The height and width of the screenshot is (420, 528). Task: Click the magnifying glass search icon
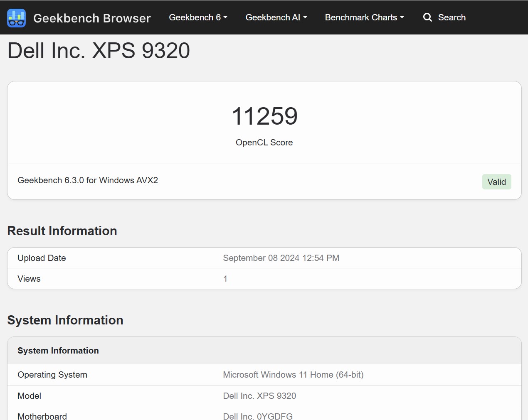click(x=427, y=17)
